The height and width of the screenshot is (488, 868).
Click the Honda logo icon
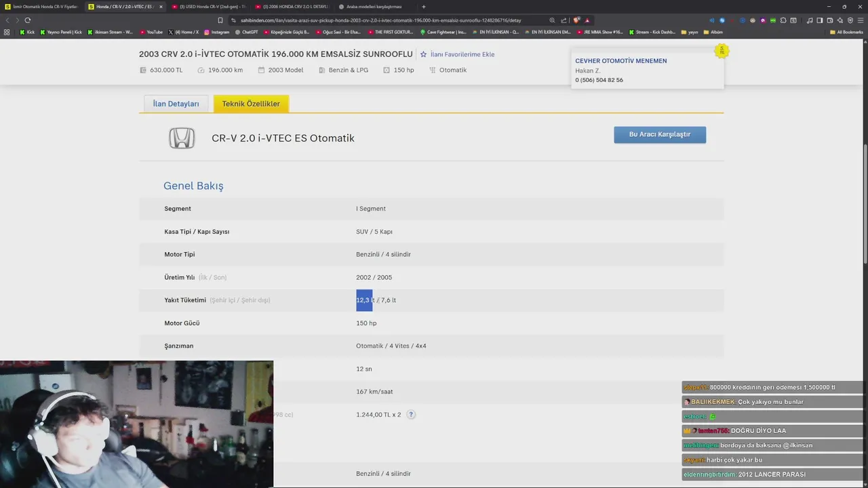pyautogui.click(x=182, y=138)
